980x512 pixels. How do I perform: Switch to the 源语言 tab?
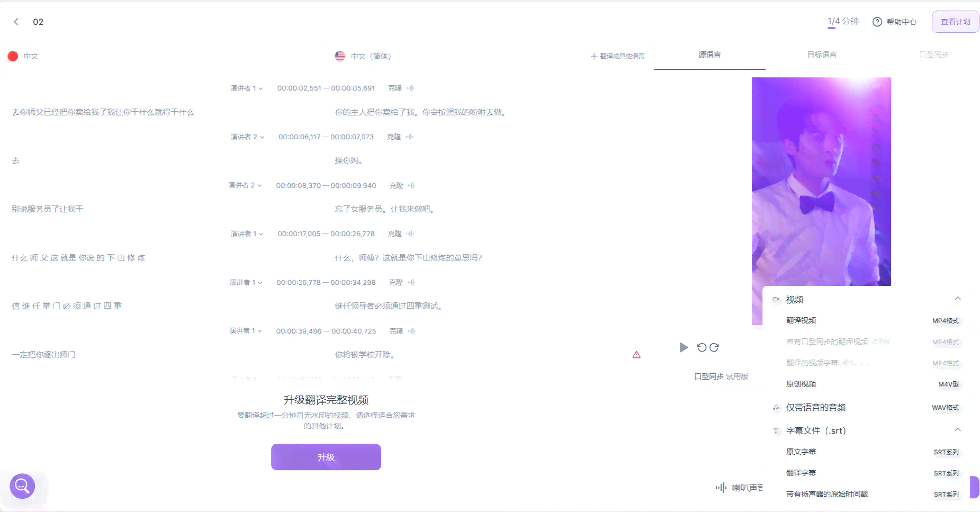[709, 55]
